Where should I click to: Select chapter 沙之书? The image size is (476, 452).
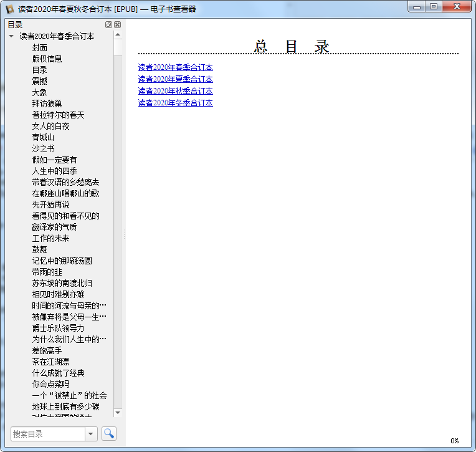tap(44, 148)
